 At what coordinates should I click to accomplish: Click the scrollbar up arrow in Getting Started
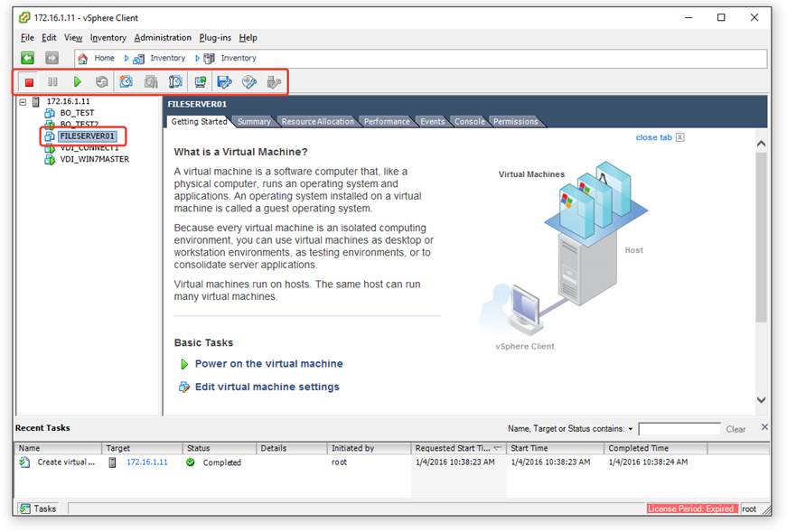pos(761,144)
